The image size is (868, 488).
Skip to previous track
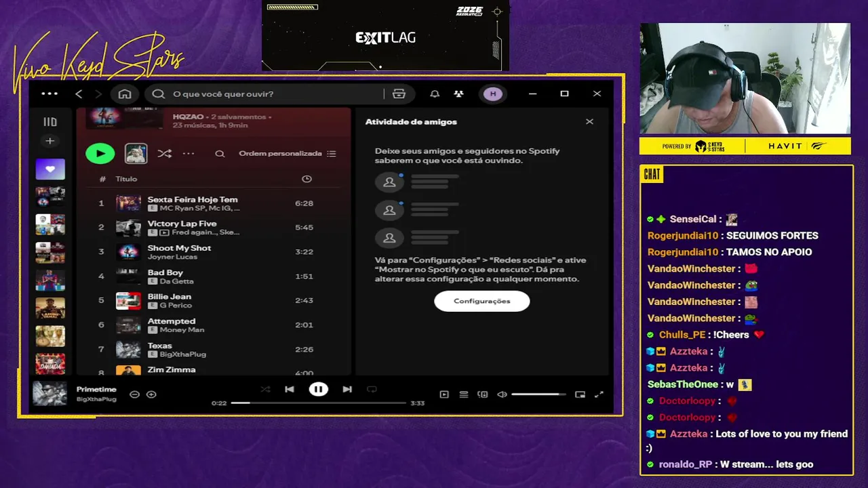point(290,389)
